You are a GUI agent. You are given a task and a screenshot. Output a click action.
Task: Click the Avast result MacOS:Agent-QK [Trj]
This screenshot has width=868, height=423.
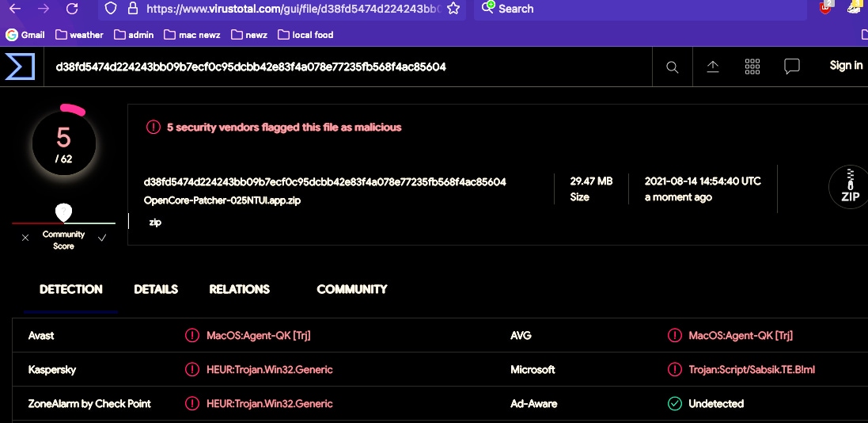[x=259, y=335]
